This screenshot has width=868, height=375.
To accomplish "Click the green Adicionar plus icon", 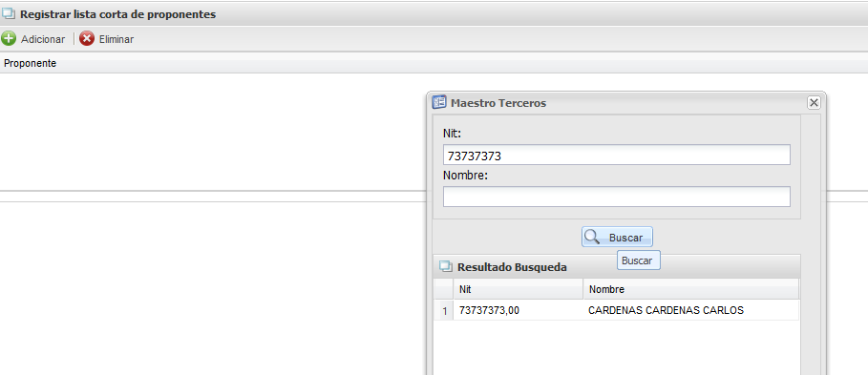I will pyautogui.click(x=9, y=39).
